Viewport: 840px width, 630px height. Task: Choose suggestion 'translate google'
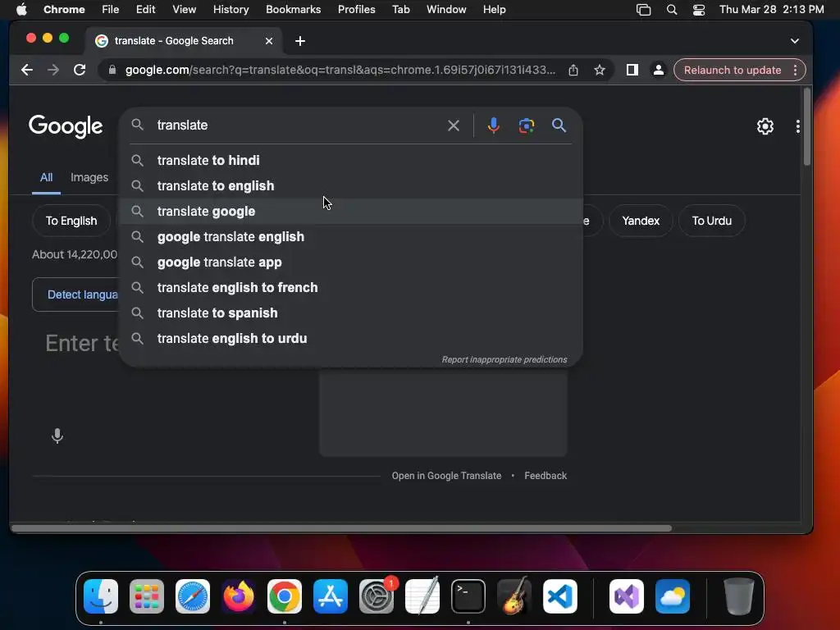click(351, 211)
